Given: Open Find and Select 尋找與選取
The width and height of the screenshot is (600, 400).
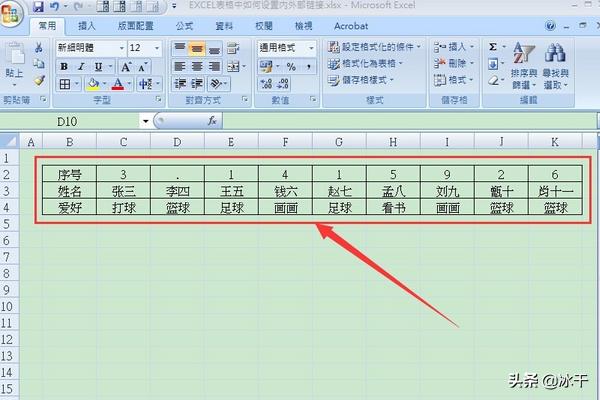Looking at the screenshot, I should coord(556,65).
